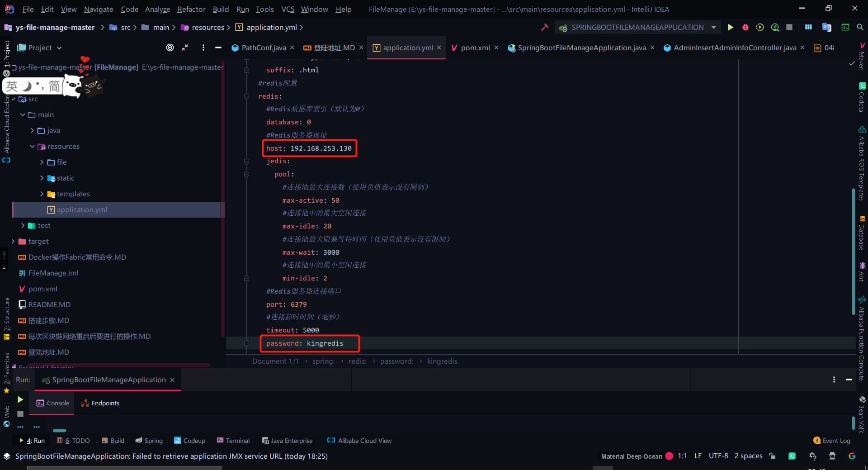The width and height of the screenshot is (868, 470).
Task: Expand the templates folder
Action: 42,194
